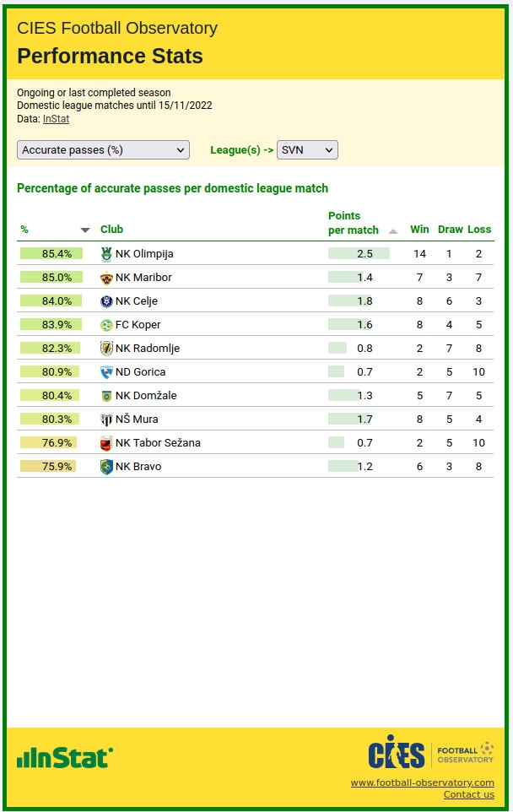Click the Club column header
Image resolution: width=513 pixels, height=812 pixels.
point(111,230)
